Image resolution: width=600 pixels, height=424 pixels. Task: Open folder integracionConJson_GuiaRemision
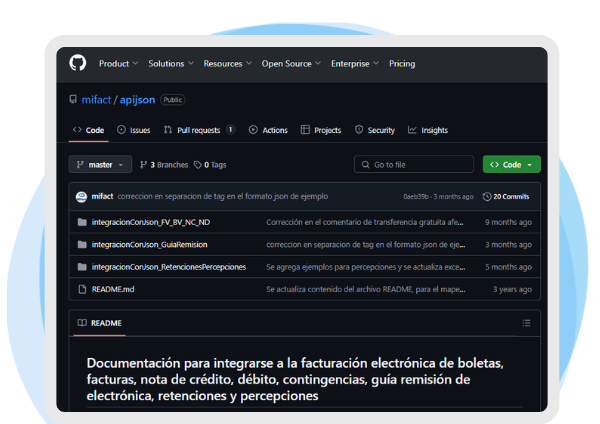(149, 245)
